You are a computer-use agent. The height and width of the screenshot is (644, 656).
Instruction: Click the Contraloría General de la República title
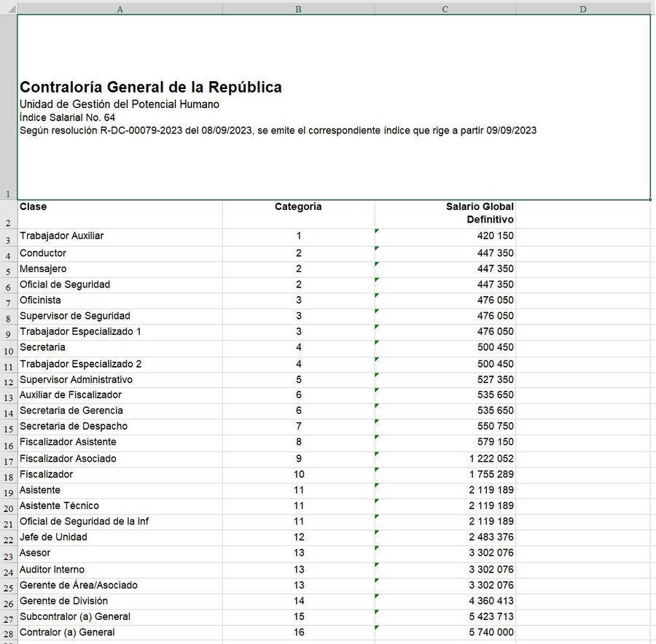coord(151,88)
